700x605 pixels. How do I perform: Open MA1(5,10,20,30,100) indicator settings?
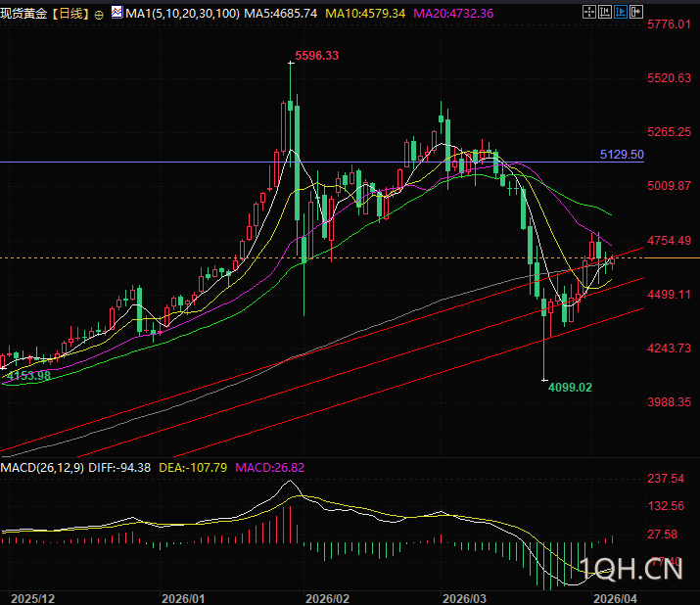[182, 14]
